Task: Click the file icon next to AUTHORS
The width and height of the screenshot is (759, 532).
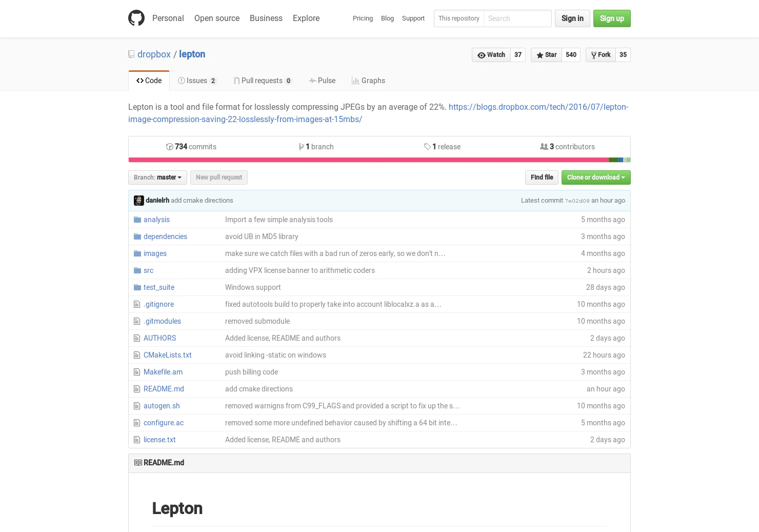Action: [137, 338]
